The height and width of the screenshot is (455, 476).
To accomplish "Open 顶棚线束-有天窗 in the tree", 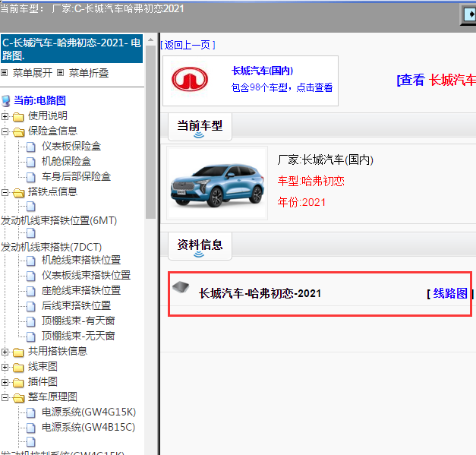I will [x=78, y=321].
